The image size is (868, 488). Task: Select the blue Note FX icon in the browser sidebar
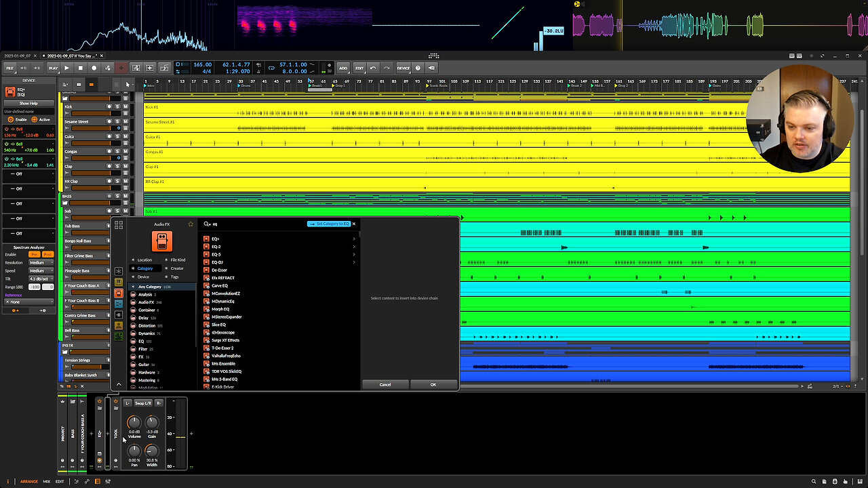pos(119,304)
